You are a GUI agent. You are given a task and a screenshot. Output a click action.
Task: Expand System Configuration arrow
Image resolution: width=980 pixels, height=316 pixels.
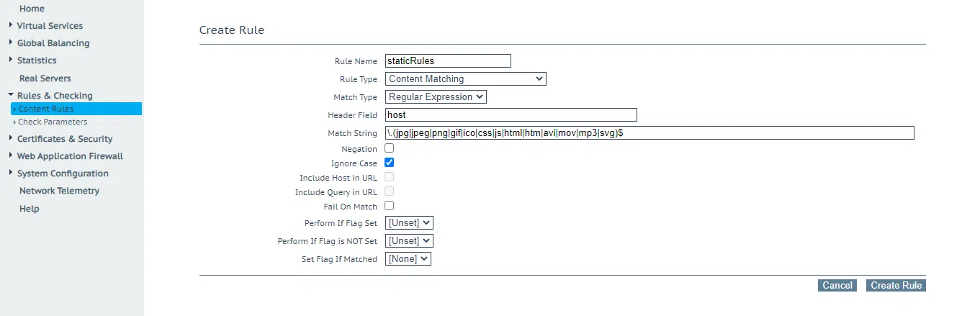[11, 173]
